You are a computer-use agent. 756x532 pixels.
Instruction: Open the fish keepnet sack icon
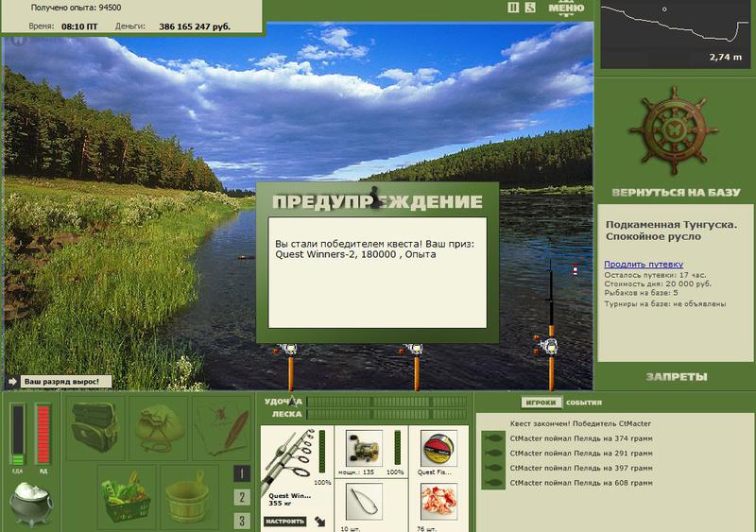pyautogui.click(x=158, y=427)
